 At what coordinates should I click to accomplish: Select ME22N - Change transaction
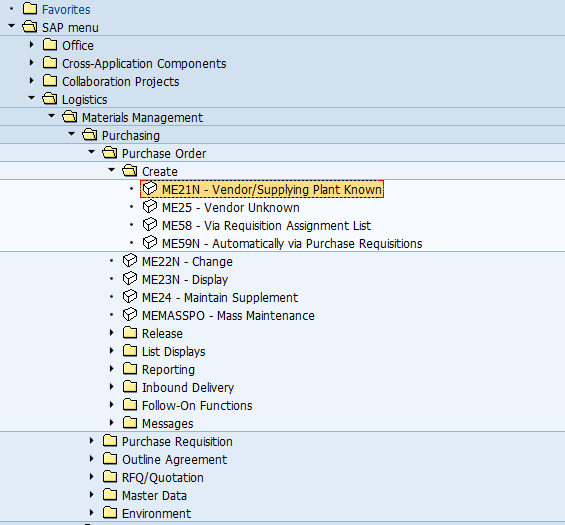click(187, 262)
